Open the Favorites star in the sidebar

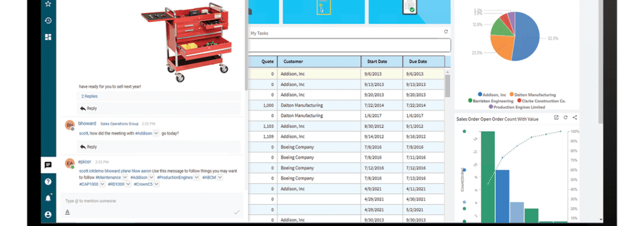pyautogui.click(x=48, y=4)
